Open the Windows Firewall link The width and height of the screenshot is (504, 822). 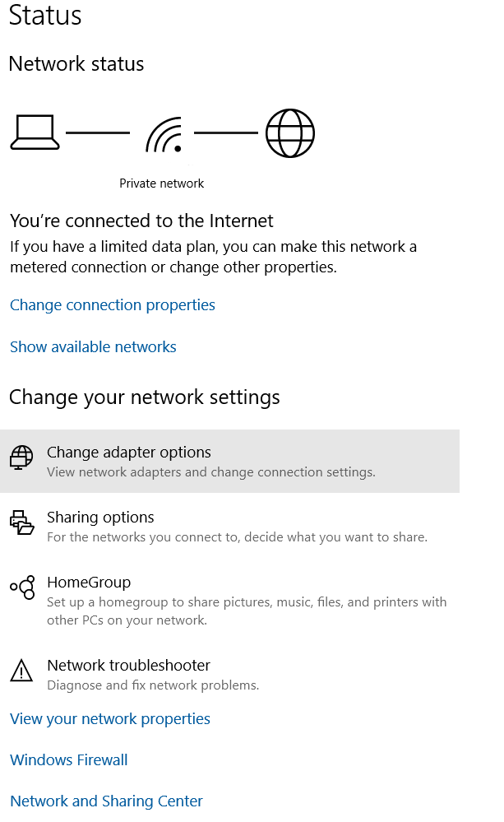(69, 760)
